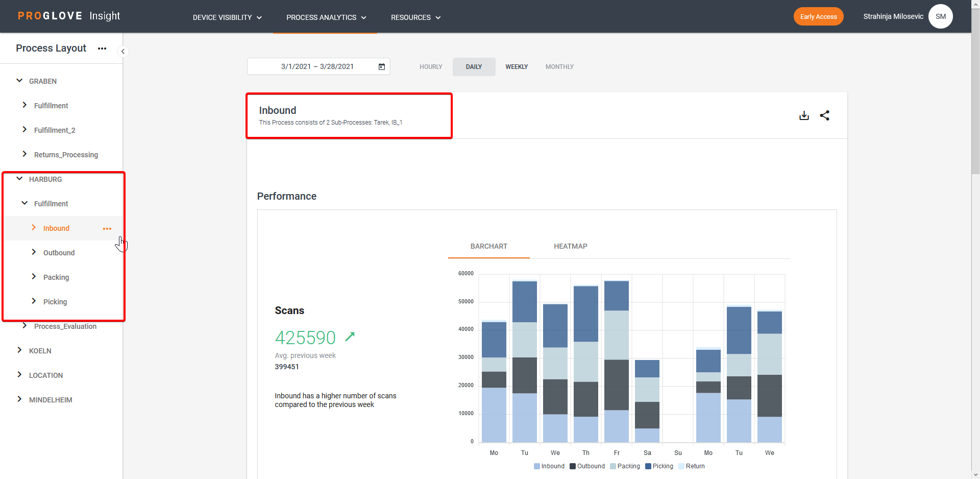Collapse Fulfillment under HARBURG
This screenshot has height=479, width=980.
24,203
